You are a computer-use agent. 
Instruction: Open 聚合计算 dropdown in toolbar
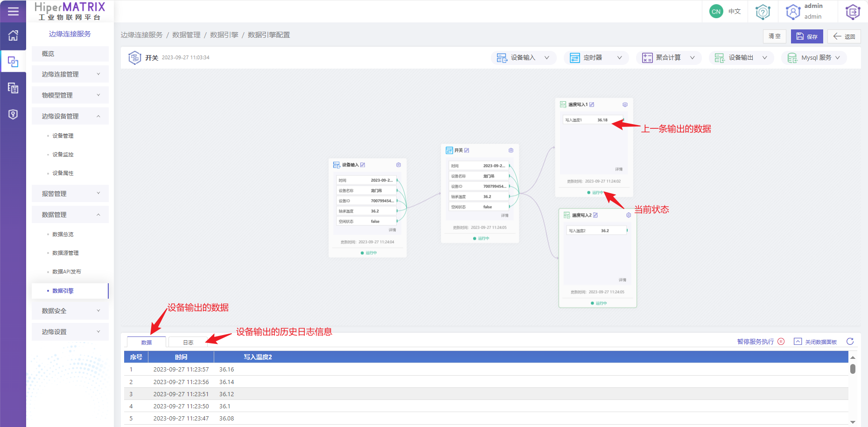pos(669,57)
